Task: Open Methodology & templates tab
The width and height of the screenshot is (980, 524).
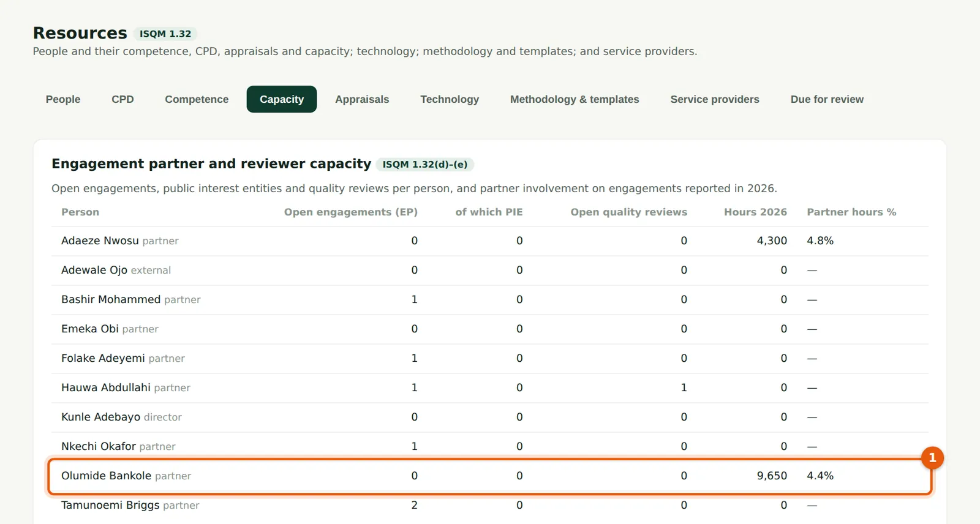Action: 575,99
